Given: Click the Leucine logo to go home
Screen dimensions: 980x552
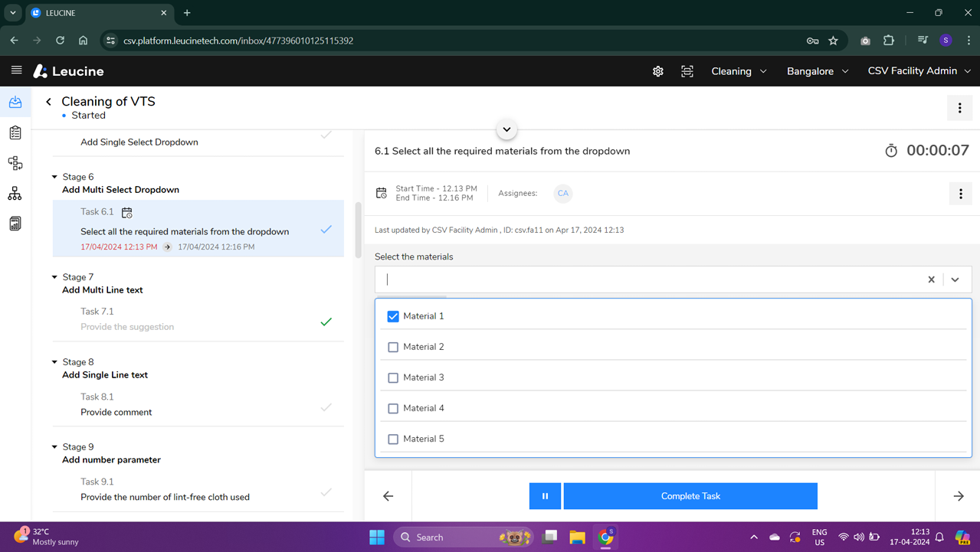Looking at the screenshot, I should pos(68,70).
